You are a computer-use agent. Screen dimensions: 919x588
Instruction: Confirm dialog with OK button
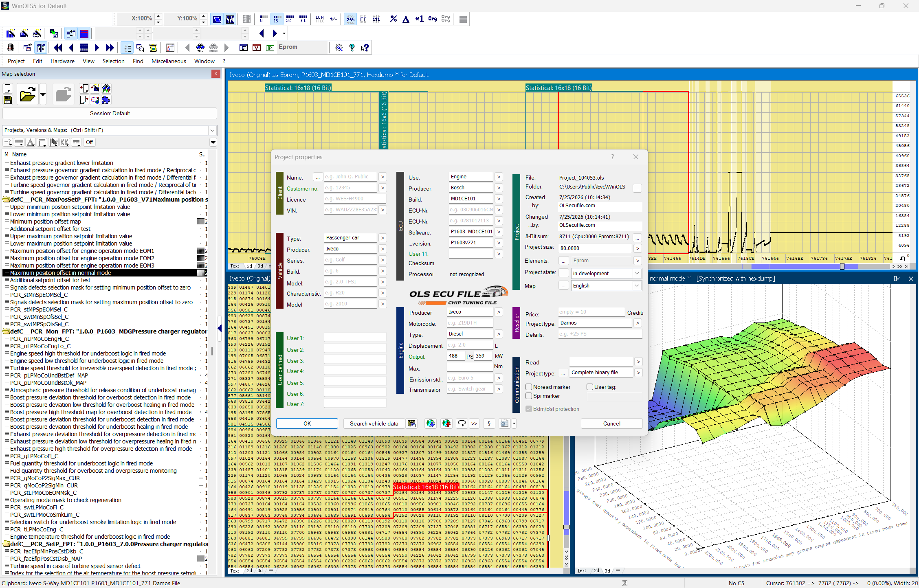tap(307, 423)
